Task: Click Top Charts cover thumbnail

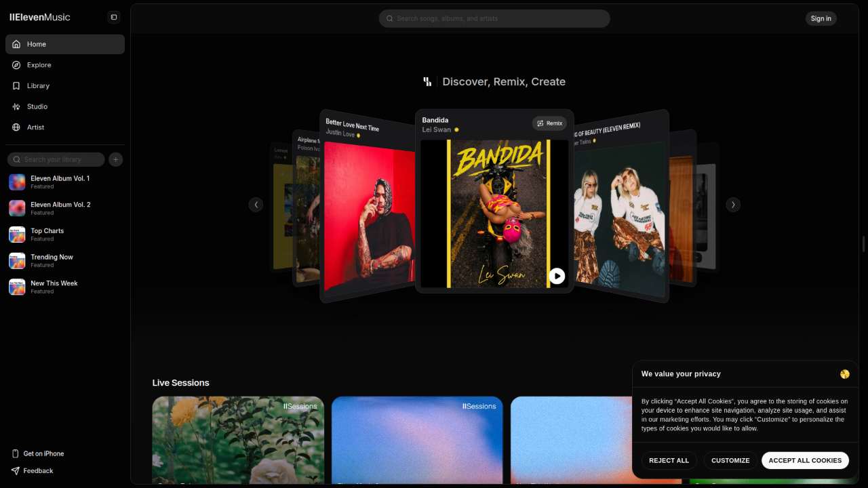Action: coord(17,235)
